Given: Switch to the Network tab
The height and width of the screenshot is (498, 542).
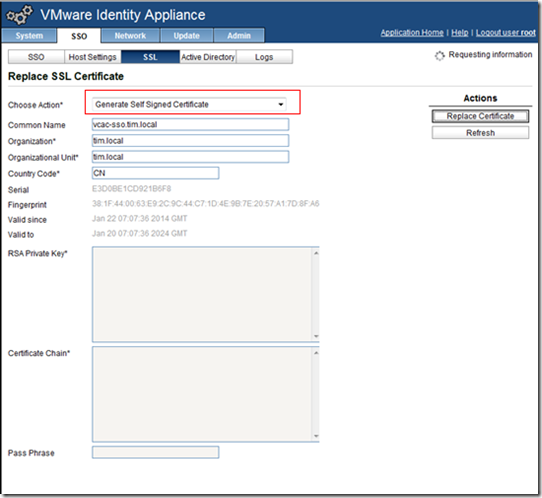Looking at the screenshot, I should (x=130, y=36).
